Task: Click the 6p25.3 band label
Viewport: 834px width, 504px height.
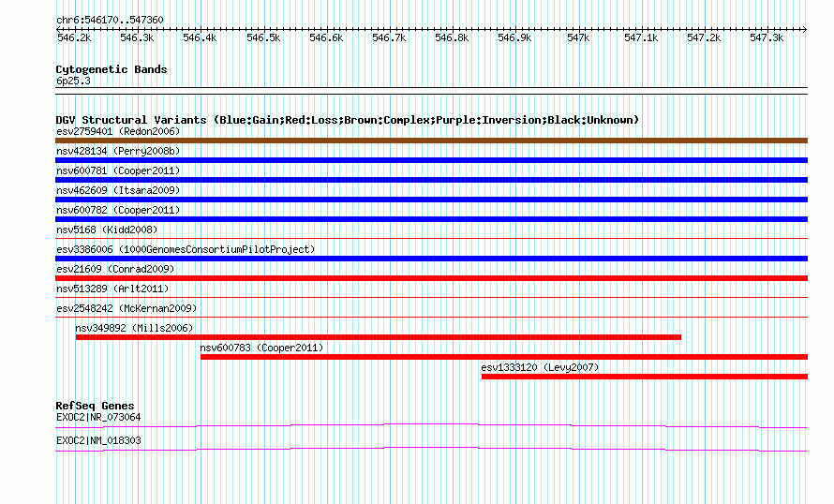Action: tap(73, 81)
